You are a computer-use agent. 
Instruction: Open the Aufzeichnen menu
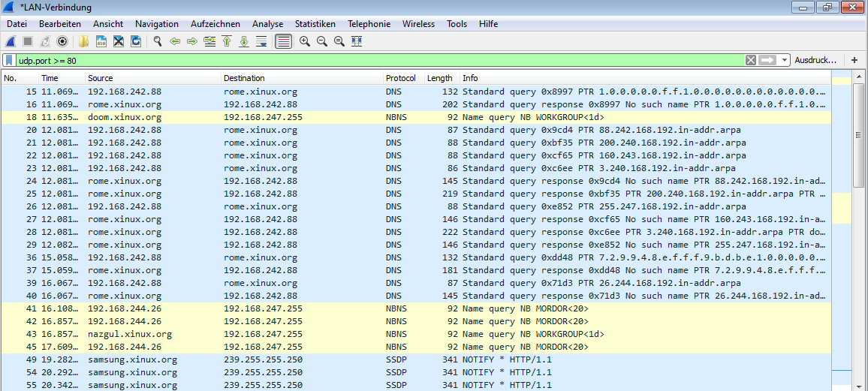[x=215, y=24]
